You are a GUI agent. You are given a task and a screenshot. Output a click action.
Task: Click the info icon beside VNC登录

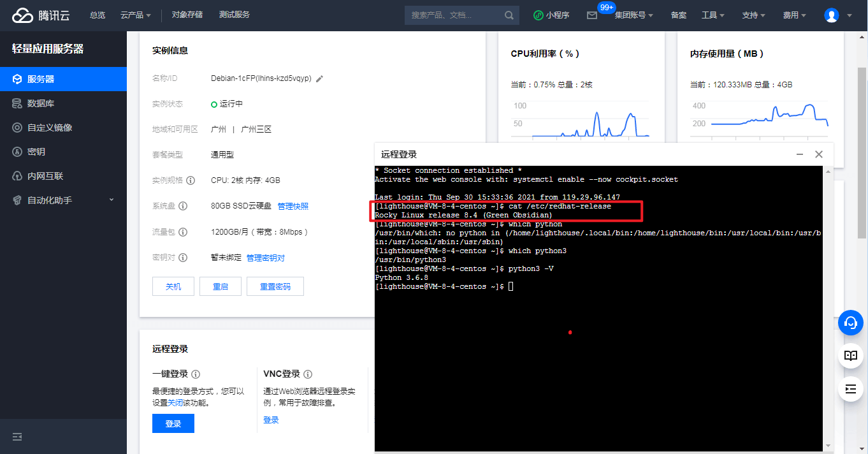(308, 374)
